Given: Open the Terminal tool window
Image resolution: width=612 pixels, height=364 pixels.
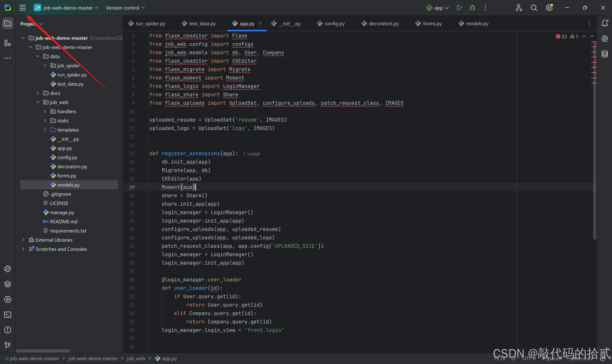Looking at the screenshot, I should 8,315.
